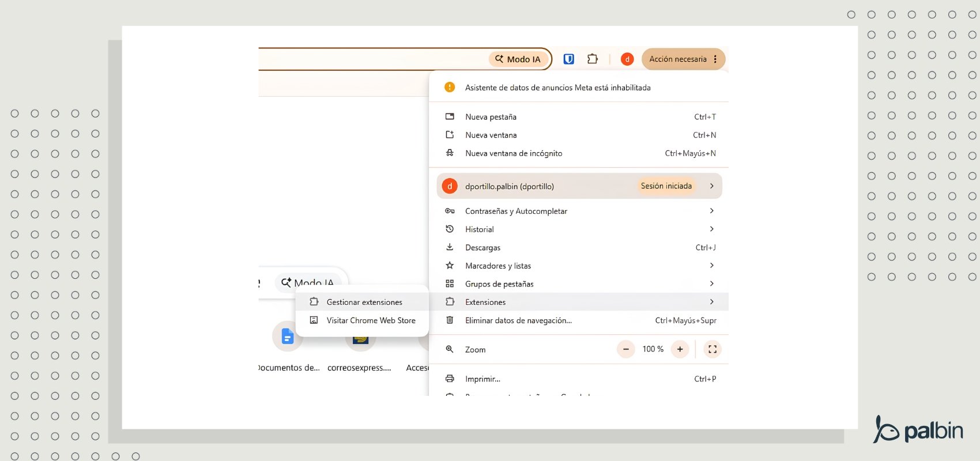Open the Extensions puzzle icon in toolbar
980x461 pixels.
[x=593, y=59]
